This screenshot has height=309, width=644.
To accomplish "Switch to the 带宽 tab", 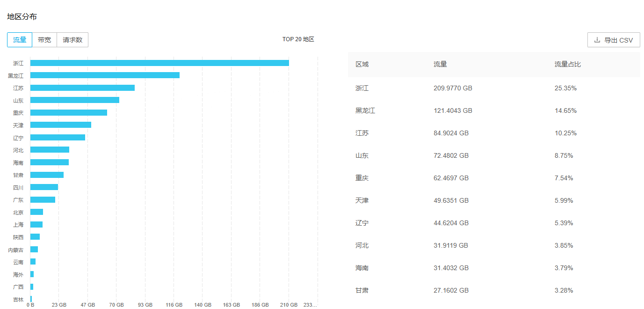I will [x=44, y=40].
